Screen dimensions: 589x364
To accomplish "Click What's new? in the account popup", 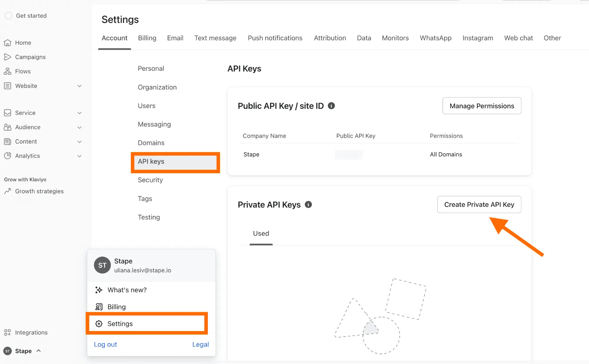I will pos(127,290).
